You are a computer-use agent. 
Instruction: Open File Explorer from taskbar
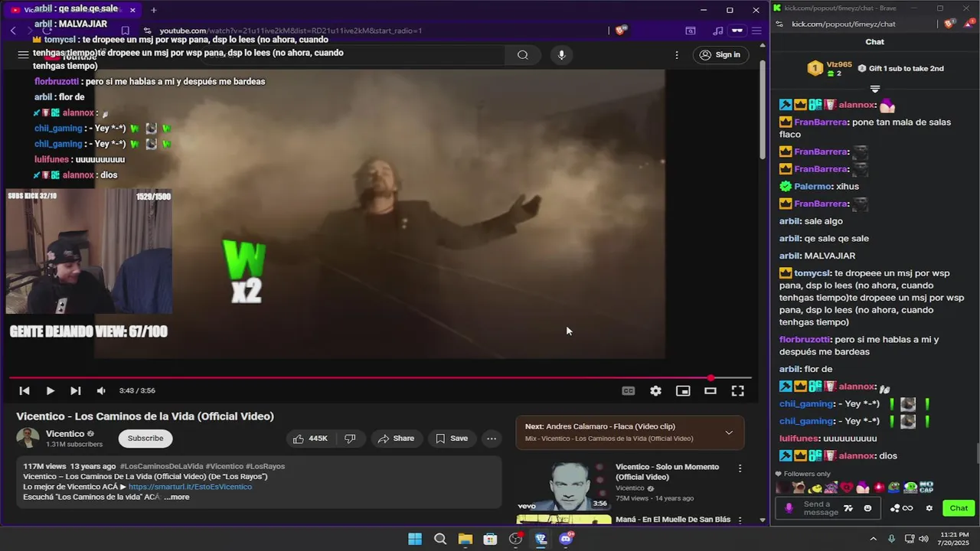click(465, 539)
